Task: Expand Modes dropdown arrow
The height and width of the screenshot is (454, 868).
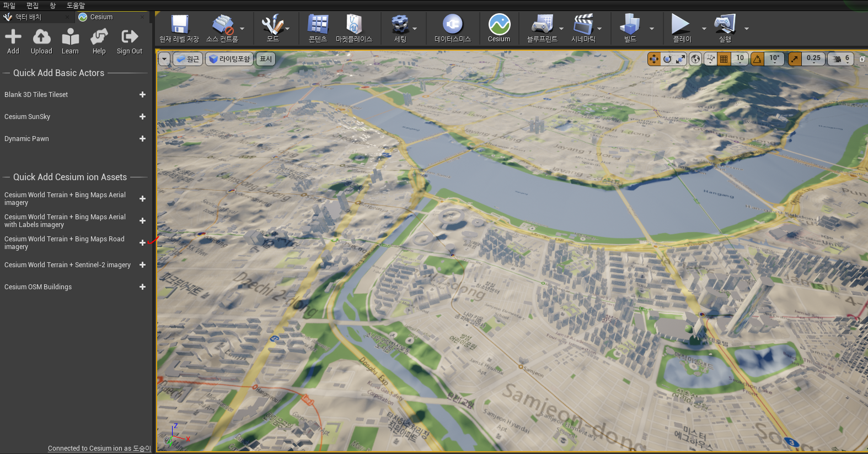Action: pos(287,29)
